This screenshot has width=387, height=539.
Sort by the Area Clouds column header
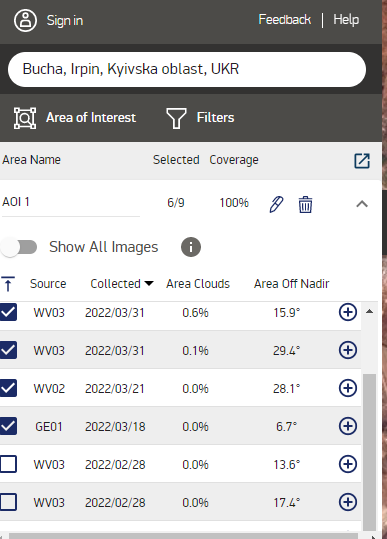[x=198, y=284]
